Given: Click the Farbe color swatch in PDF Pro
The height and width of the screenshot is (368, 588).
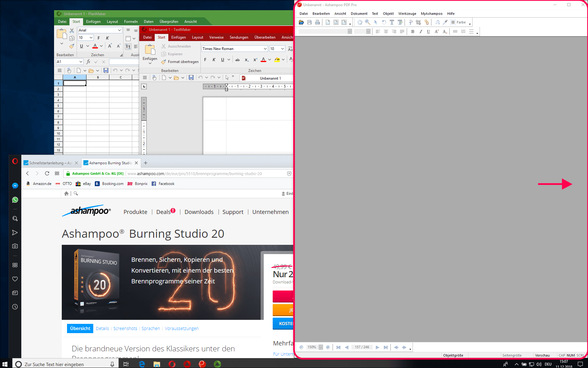Looking at the screenshot, I should (453, 22).
